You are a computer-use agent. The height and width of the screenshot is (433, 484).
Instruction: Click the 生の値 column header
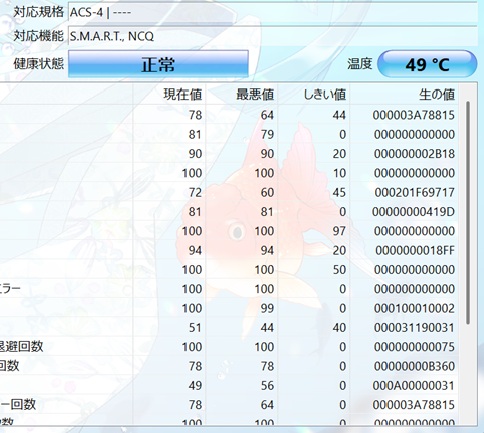pos(437,94)
